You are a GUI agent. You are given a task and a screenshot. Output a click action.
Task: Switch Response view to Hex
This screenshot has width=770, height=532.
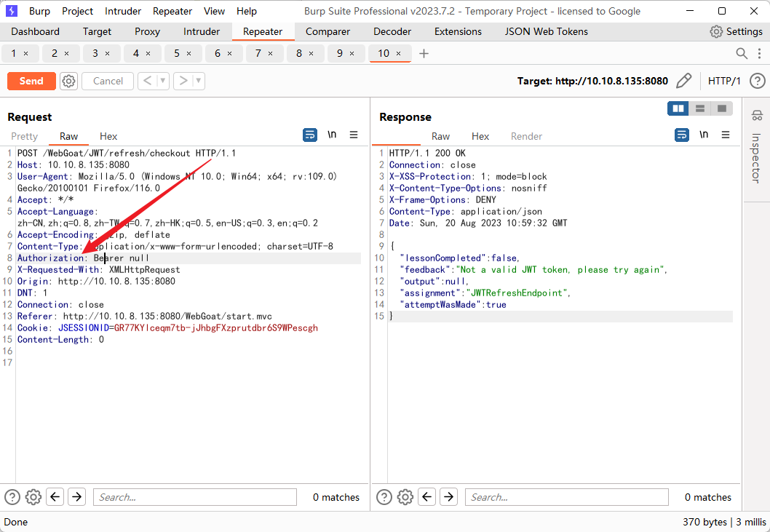[x=480, y=136]
